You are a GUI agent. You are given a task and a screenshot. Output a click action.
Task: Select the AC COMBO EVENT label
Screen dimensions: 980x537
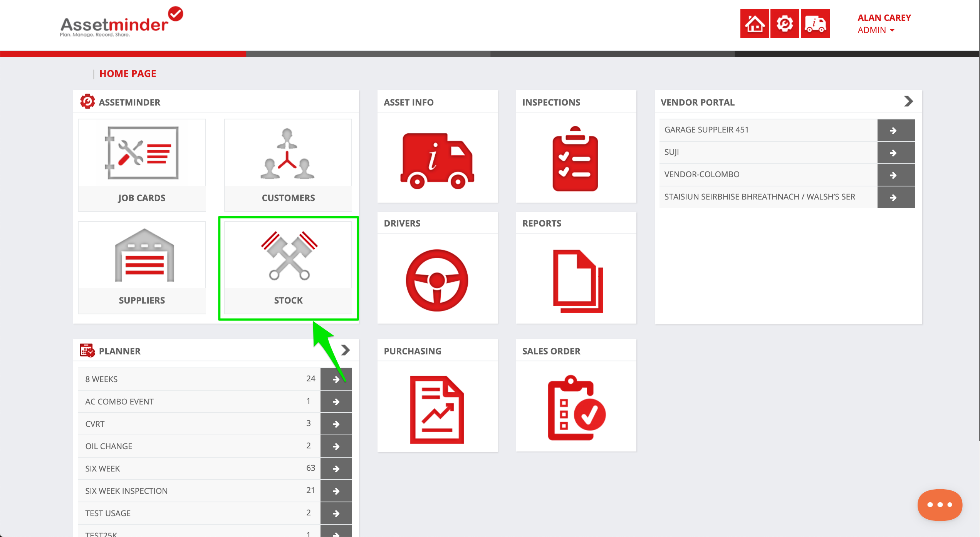point(119,401)
